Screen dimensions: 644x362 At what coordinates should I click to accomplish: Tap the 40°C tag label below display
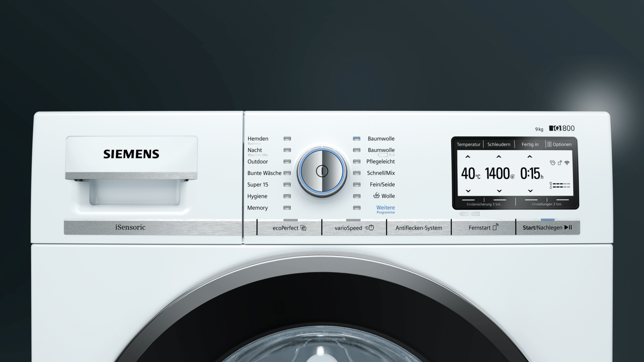[x=464, y=214]
